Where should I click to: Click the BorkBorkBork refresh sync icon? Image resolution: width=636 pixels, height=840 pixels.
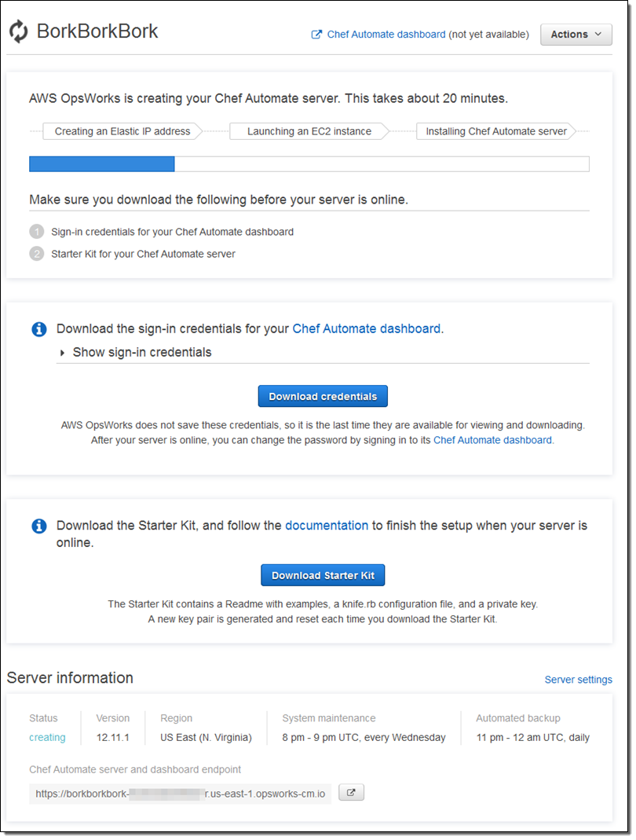(x=19, y=31)
